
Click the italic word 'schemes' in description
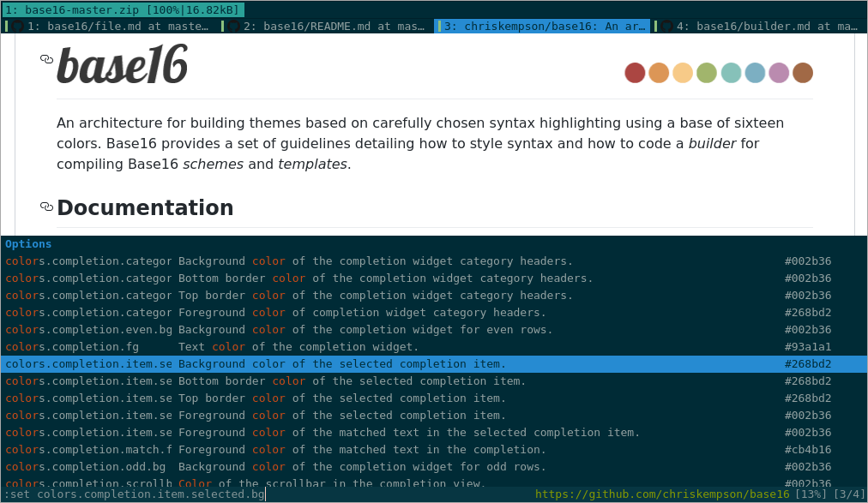(213, 165)
